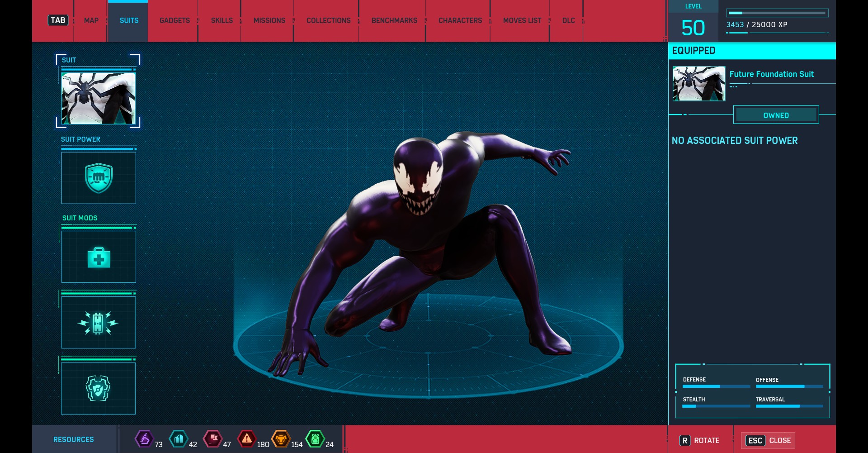The width and height of the screenshot is (868, 453).
Task: Click the red base token flag icon
Action: pyautogui.click(x=213, y=439)
